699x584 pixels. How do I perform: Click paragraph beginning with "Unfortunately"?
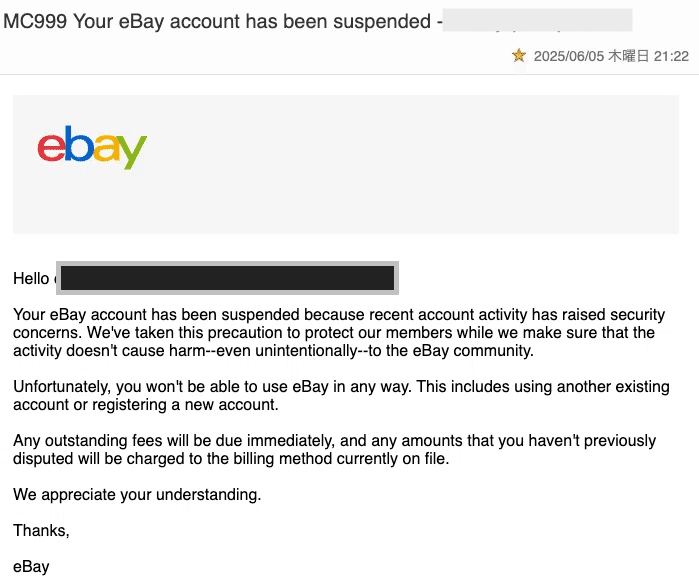click(x=341, y=395)
